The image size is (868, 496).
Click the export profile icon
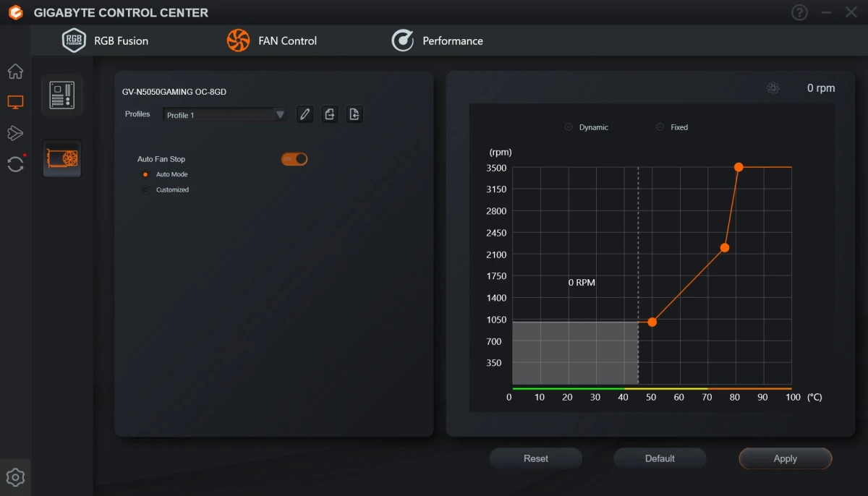click(x=329, y=114)
